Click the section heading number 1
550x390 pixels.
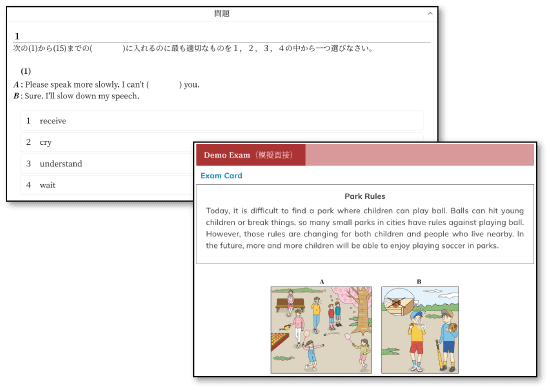(x=17, y=36)
